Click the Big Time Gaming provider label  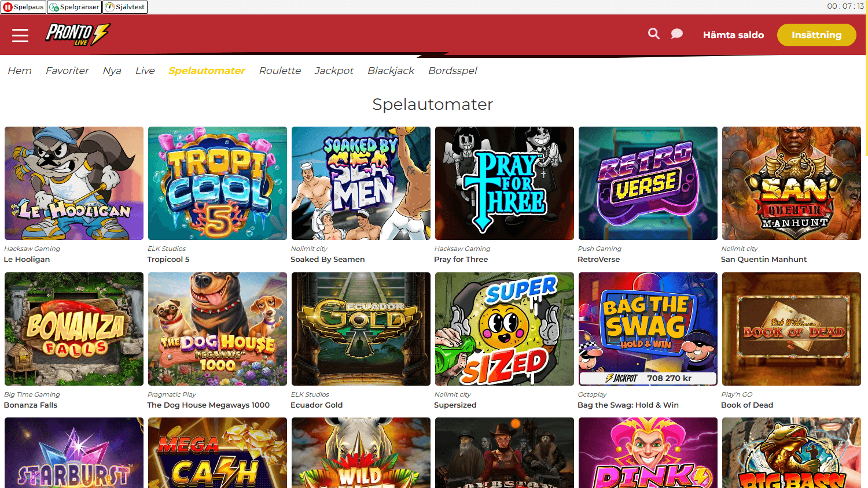(x=32, y=394)
